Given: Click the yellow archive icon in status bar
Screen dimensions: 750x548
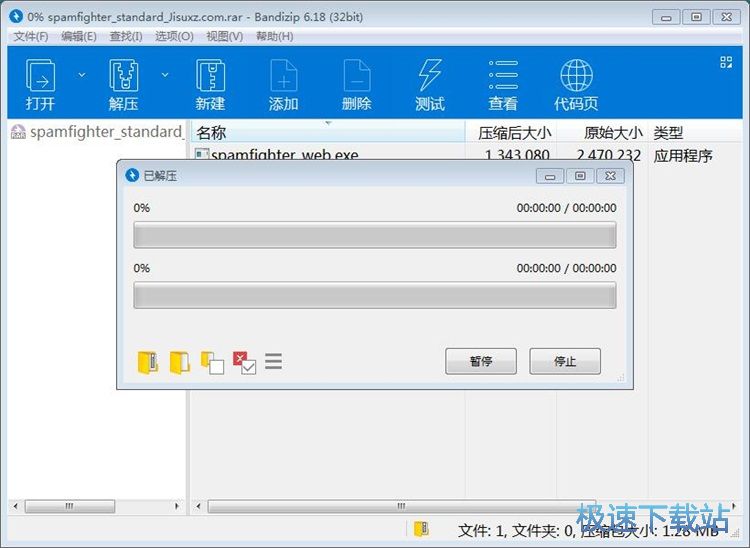Looking at the screenshot, I should point(421,529).
